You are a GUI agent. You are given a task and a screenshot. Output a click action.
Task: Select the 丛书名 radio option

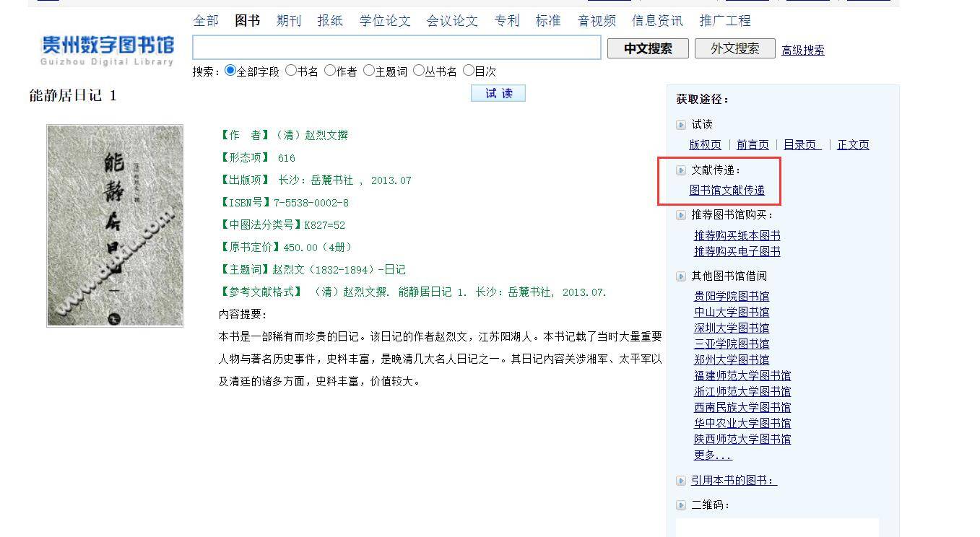(x=419, y=71)
